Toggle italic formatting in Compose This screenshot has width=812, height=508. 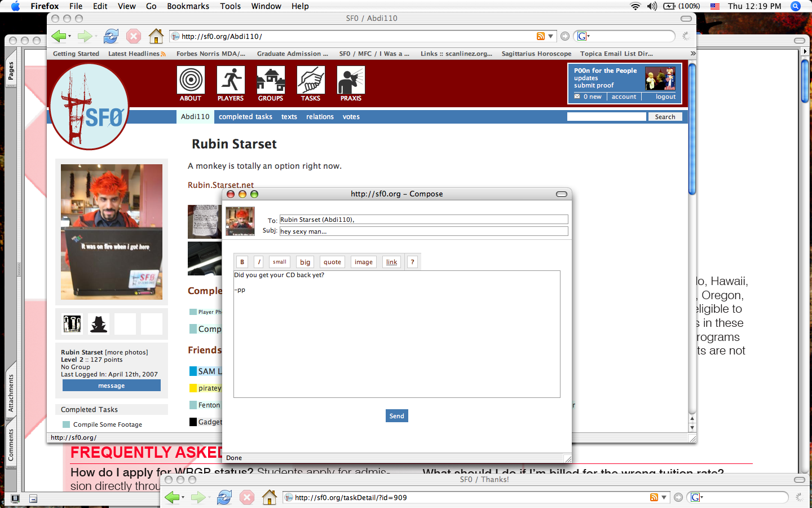(x=259, y=262)
